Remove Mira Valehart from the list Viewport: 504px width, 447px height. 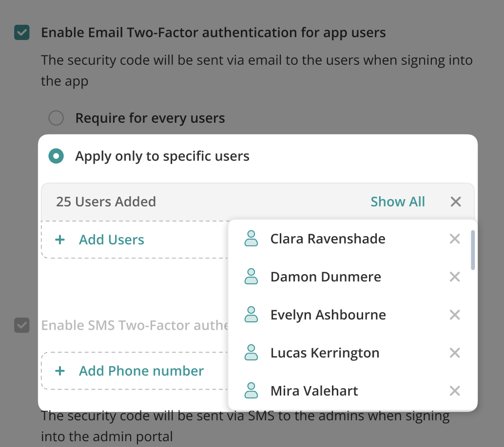tap(455, 391)
